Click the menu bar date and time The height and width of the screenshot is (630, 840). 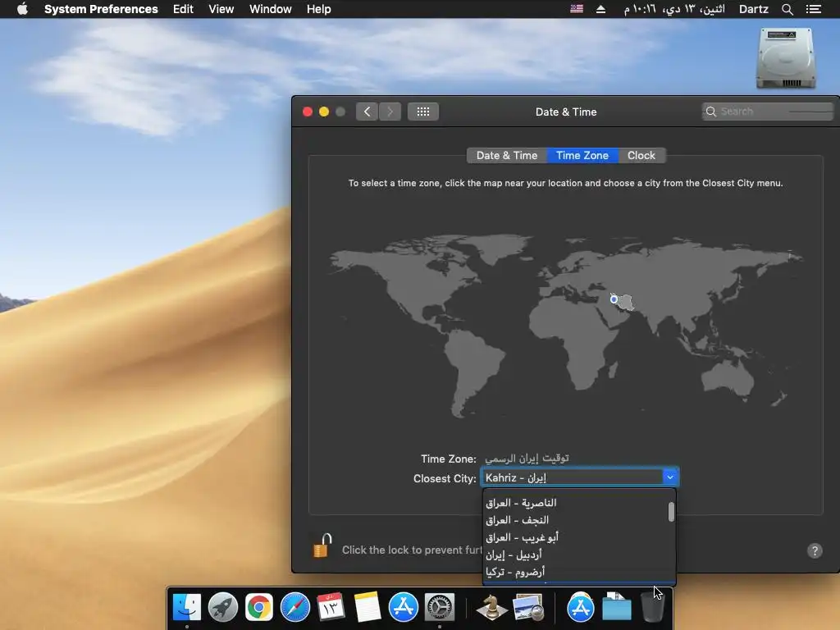coord(674,9)
